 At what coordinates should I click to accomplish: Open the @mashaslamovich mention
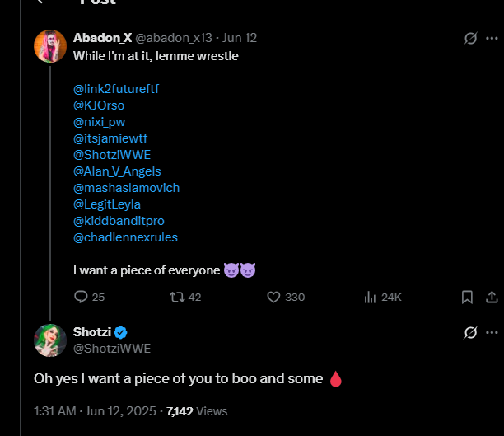pyautogui.click(x=126, y=188)
